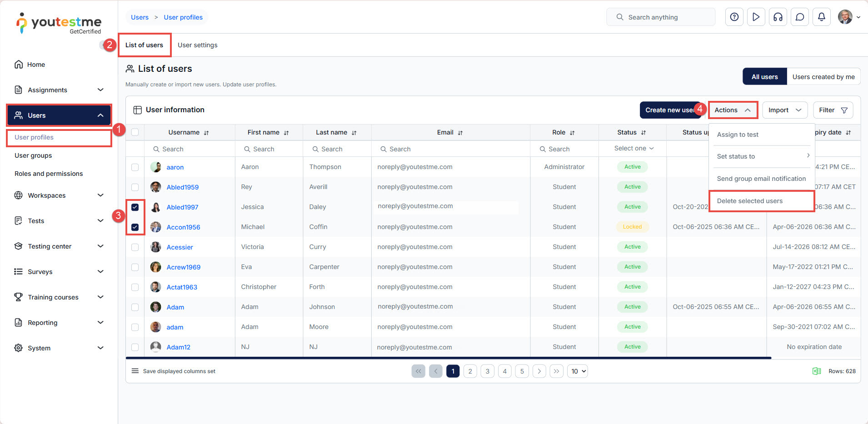Screen dimensions: 868x424
Task: Open the Status 'Select one' filter
Action: pyautogui.click(x=634, y=149)
